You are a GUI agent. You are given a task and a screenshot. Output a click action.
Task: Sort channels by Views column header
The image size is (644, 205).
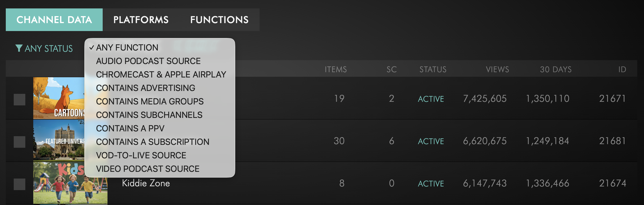point(497,69)
